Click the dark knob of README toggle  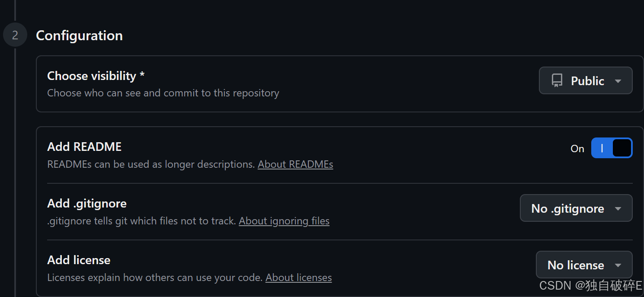pos(622,148)
